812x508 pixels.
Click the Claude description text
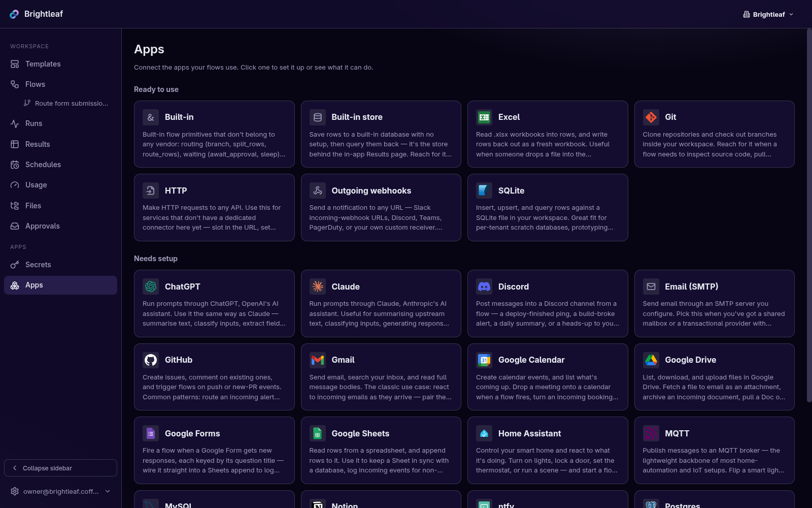coord(379,313)
